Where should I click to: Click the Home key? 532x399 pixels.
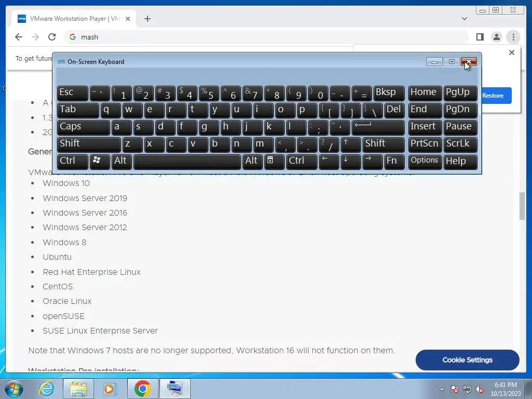425,94
